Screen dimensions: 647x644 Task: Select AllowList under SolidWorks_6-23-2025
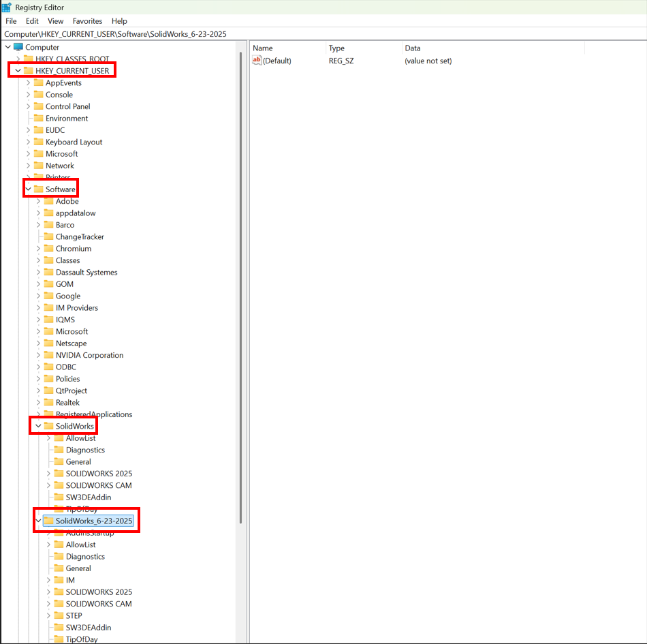pos(80,545)
